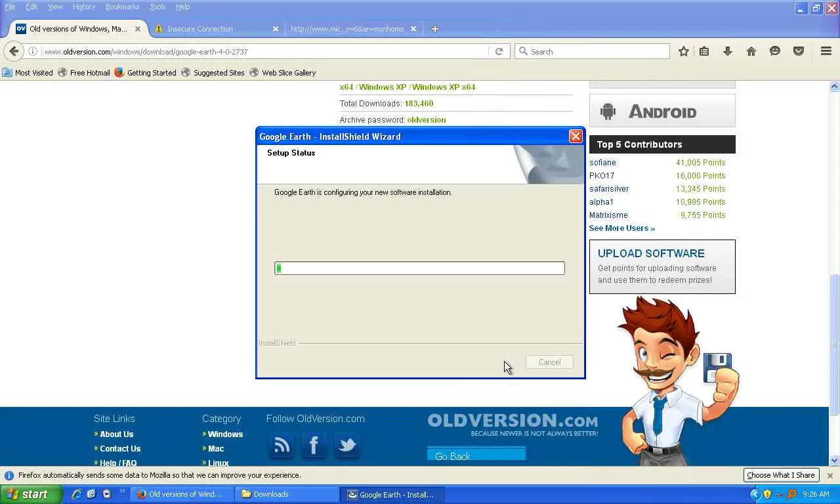Close the Insecure Connection tab
This screenshot has width=840, height=504.
[276, 29]
